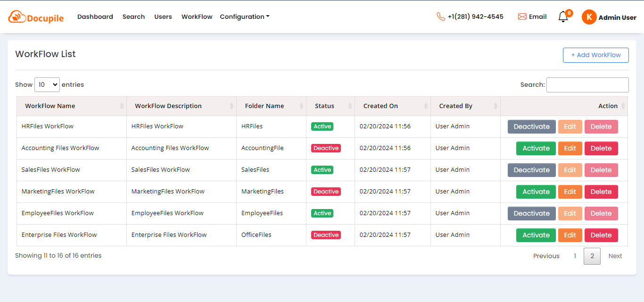Open the Show entries dropdown
The width and height of the screenshot is (644, 302).
(x=47, y=84)
